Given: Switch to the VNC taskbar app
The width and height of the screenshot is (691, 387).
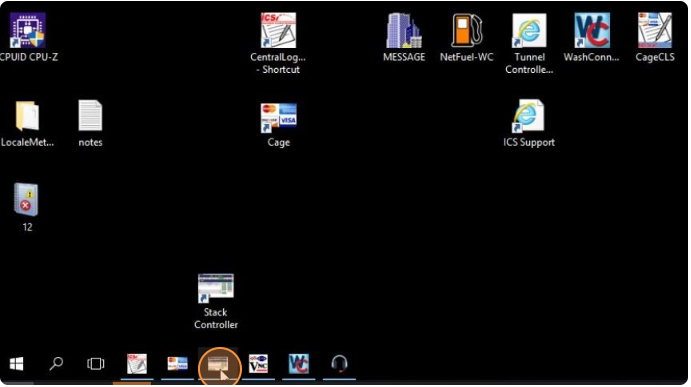Looking at the screenshot, I should coord(258,364).
